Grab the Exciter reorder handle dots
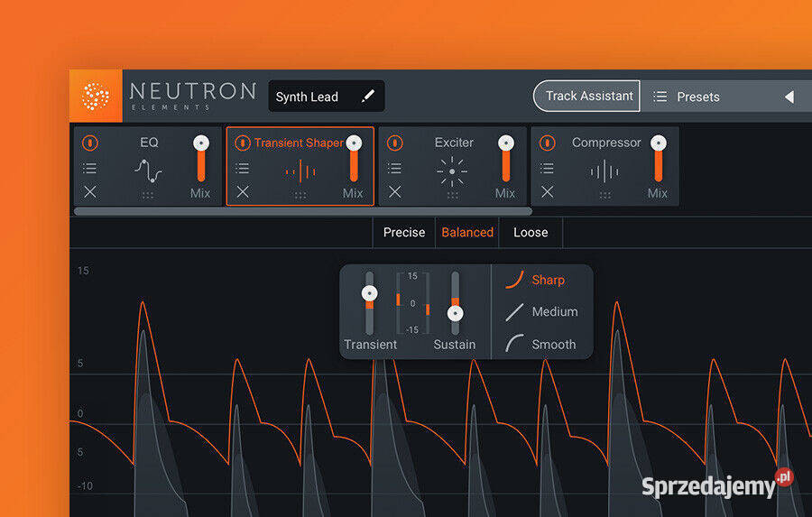The height and width of the screenshot is (517, 812). pos(453,195)
